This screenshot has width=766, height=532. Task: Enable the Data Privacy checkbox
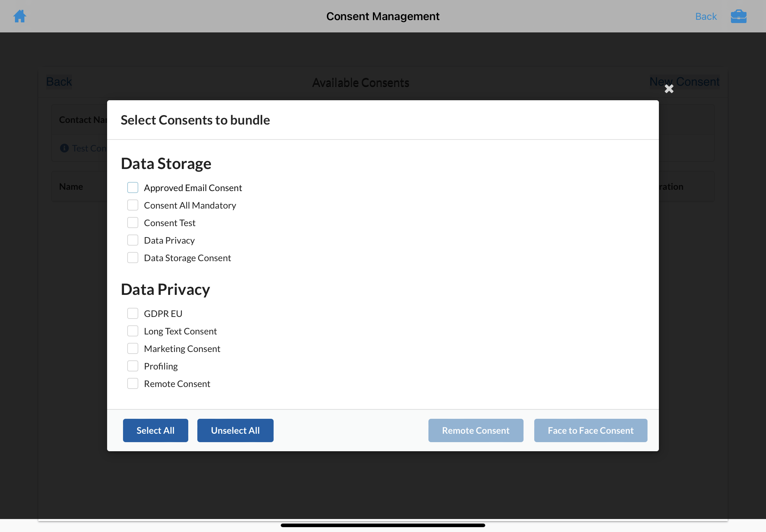pyautogui.click(x=133, y=240)
